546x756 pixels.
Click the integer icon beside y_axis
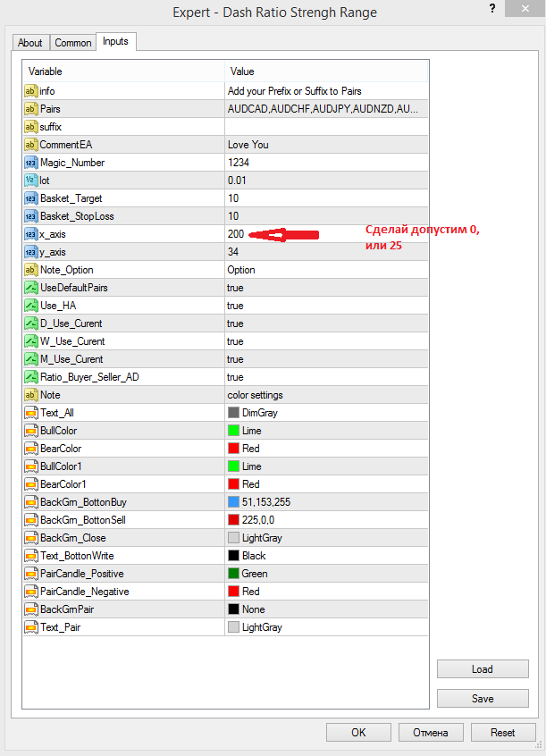(30, 252)
